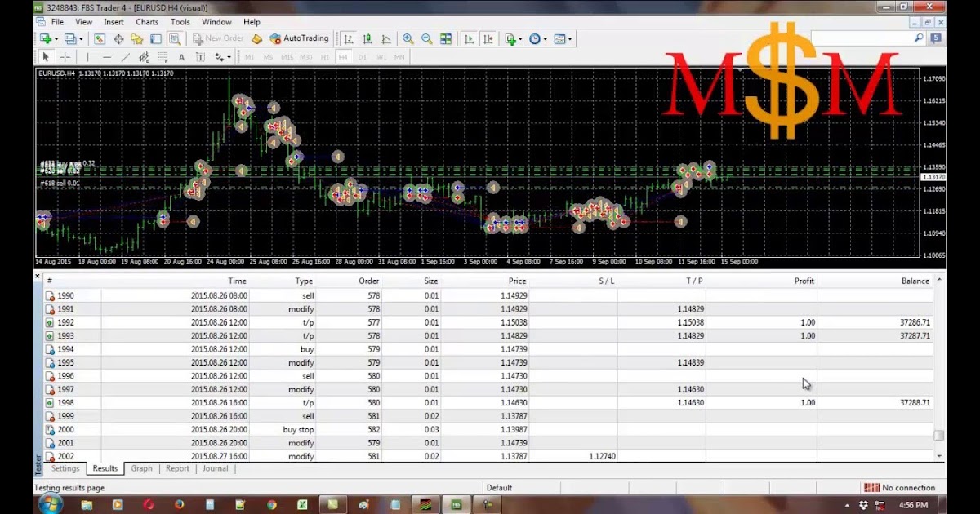Switch chart to bar chart style
This screenshot has width=980, height=514.
click(349, 39)
